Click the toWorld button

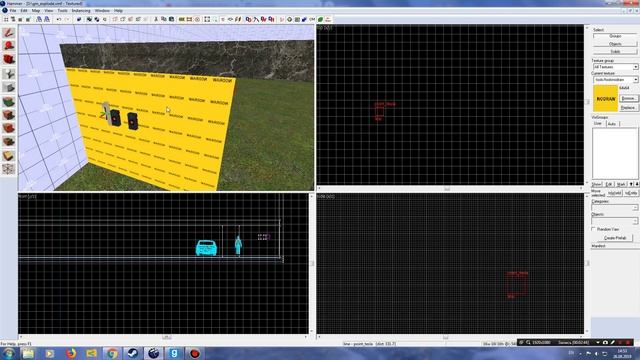615,193
